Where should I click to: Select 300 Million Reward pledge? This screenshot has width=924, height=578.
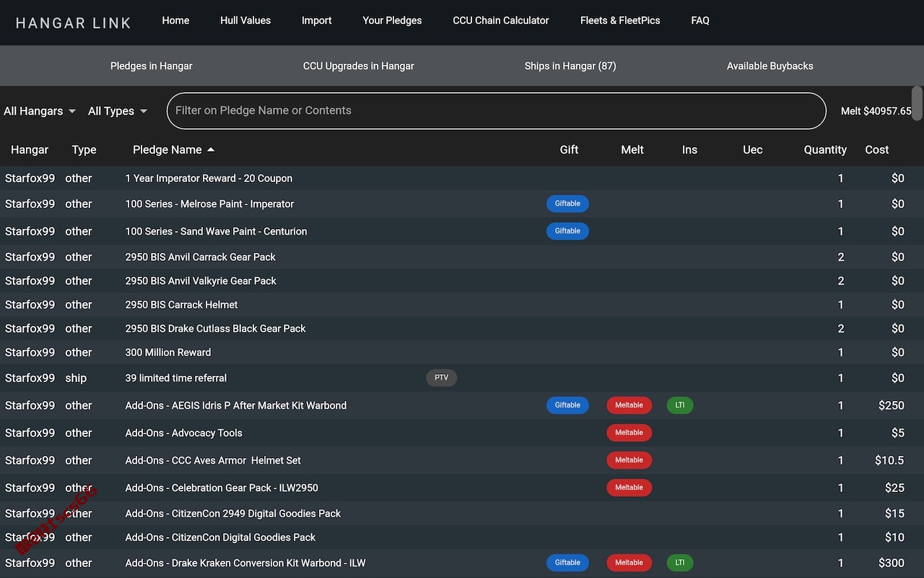(168, 353)
